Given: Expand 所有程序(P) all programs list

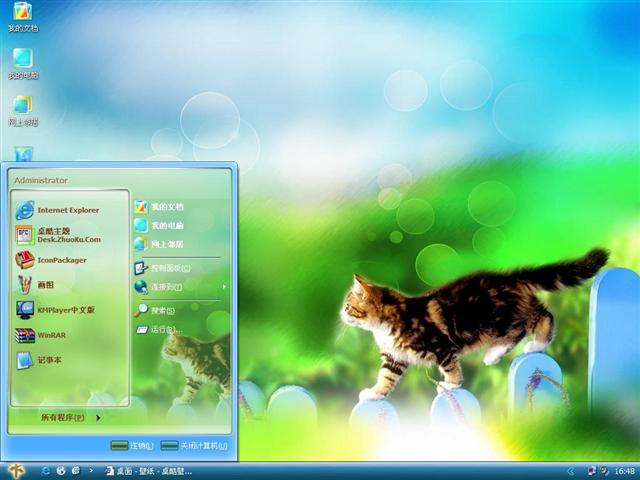Looking at the screenshot, I should [x=70, y=418].
